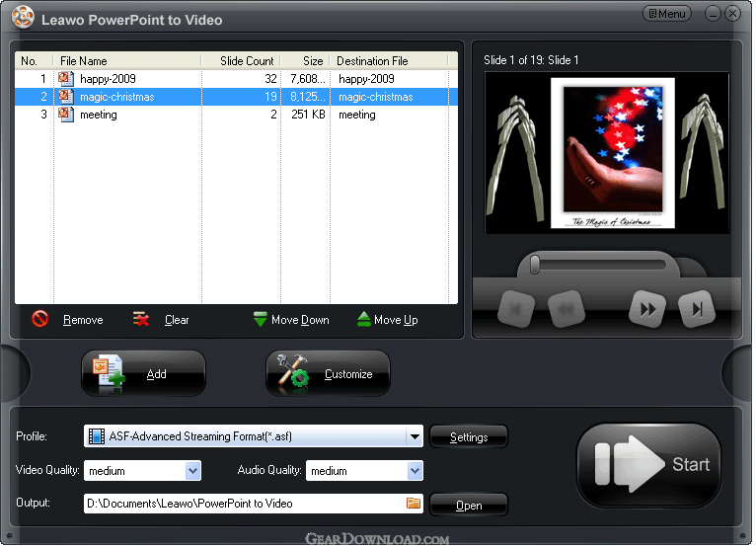Expand the Audio Quality dropdown
This screenshot has width=756, height=548.
416,472
